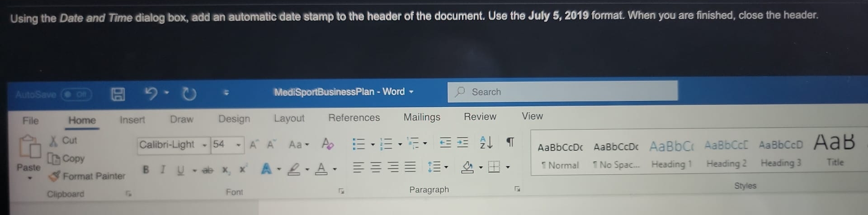Apply paragraph shading color
Image resolution: width=868 pixels, height=215 pixels.
click(467, 167)
